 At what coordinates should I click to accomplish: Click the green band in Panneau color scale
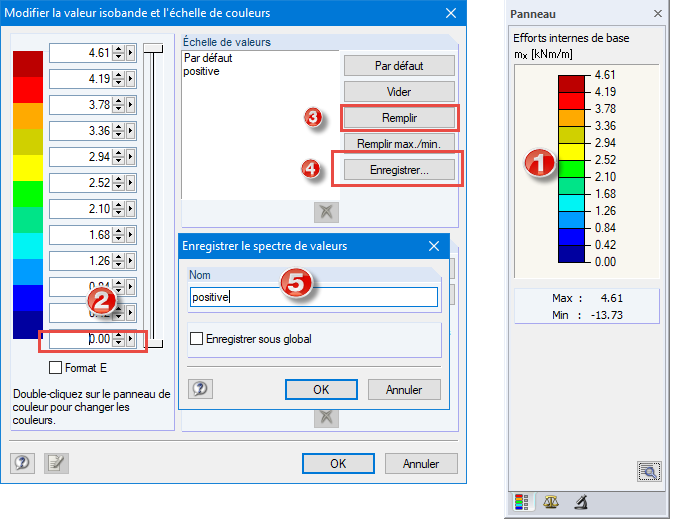(x=572, y=168)
